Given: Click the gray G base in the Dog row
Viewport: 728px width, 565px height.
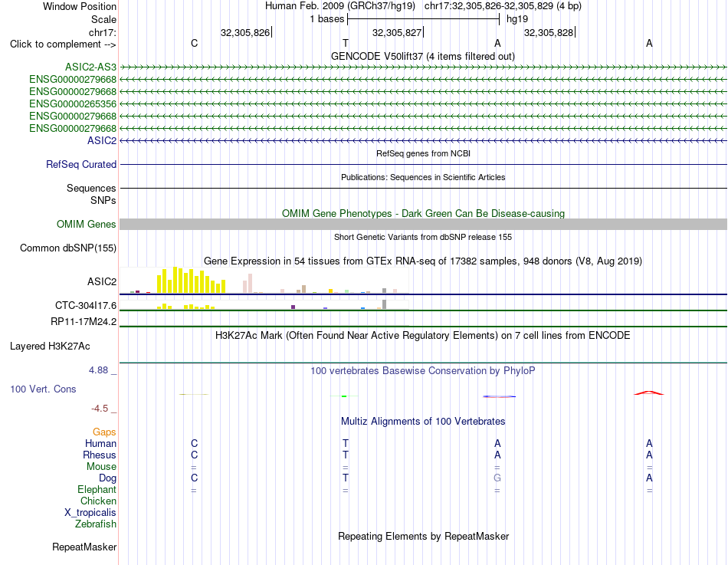Looking at the screenshot, I should [497, 478].
